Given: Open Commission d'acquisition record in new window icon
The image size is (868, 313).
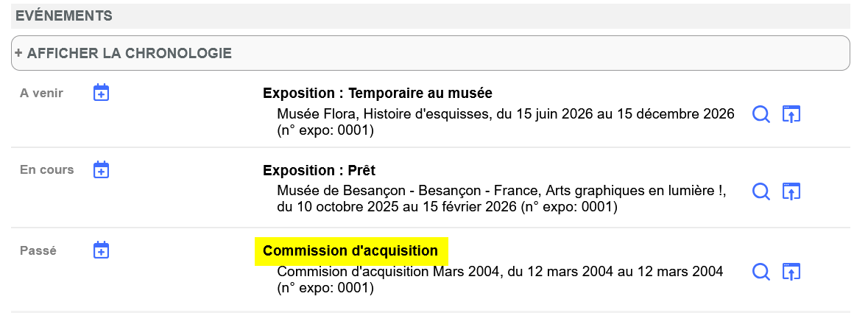Looking at the screenshot, I should pos(791,272).
